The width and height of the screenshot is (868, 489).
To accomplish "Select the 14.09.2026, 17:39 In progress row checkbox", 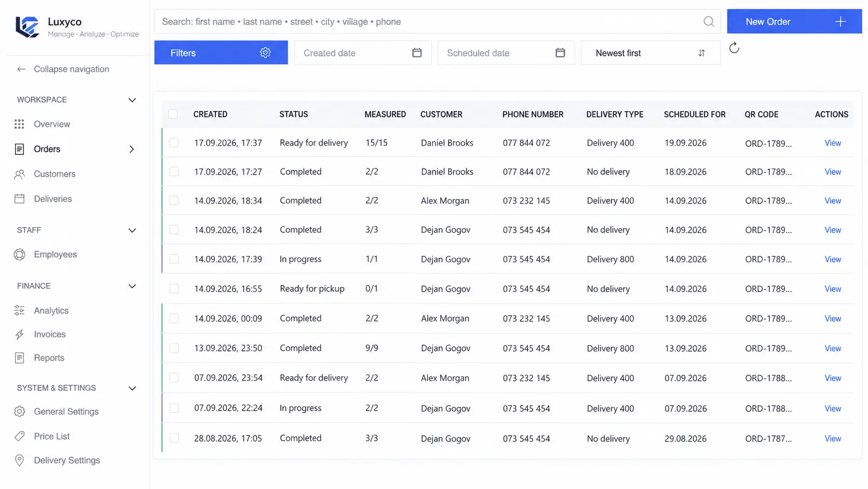I will click(x=174, y=259).
